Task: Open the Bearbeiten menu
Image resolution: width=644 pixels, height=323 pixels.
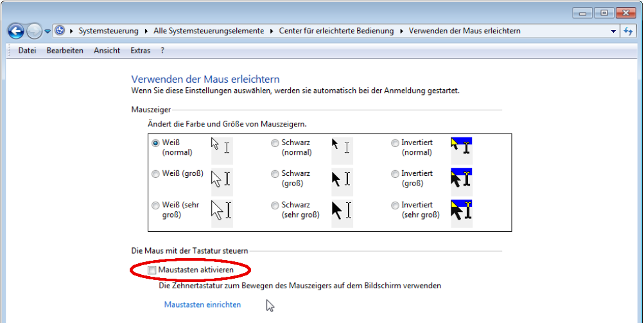Action: tap(65, 51)
